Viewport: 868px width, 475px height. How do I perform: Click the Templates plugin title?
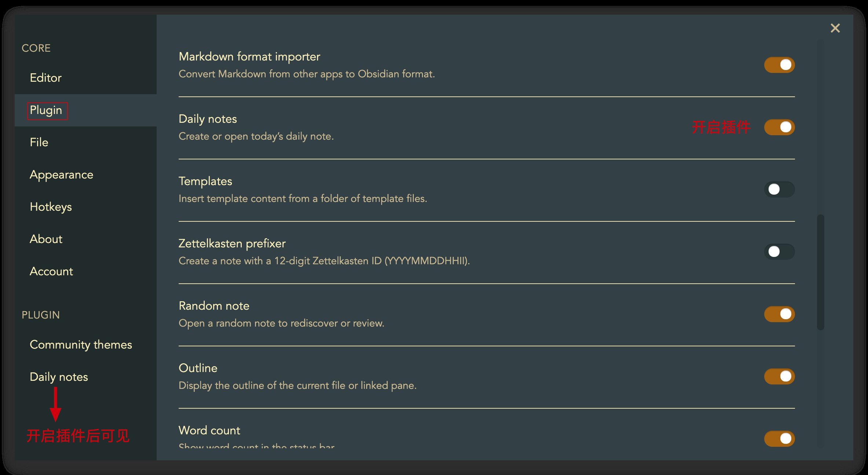coord(205,181)
